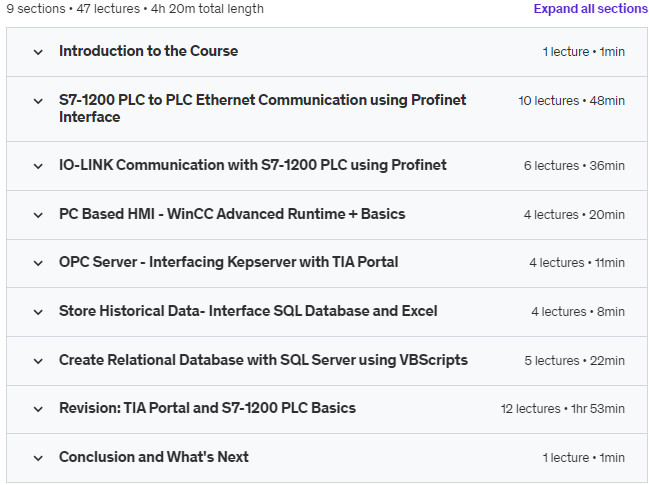Expand 'IO-LINK Communication with S7-1200 PLC' title
This screenshot has width=649, height=485.
pos(252,165)
